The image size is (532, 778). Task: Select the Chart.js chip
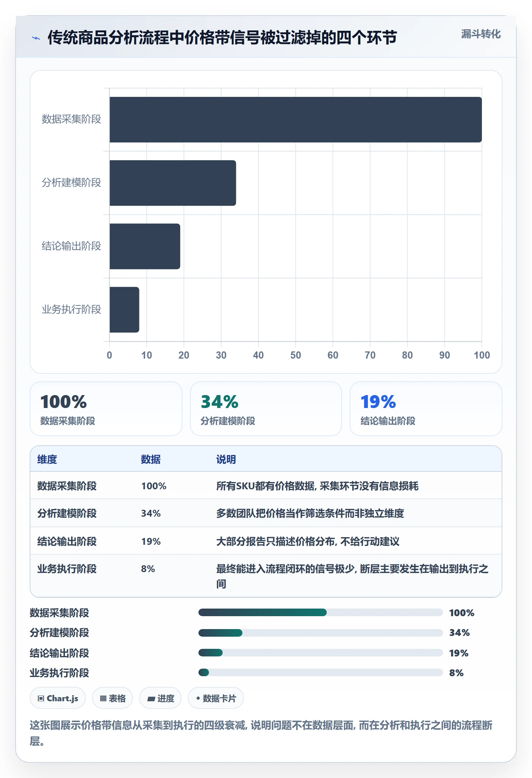pos(58,698)
